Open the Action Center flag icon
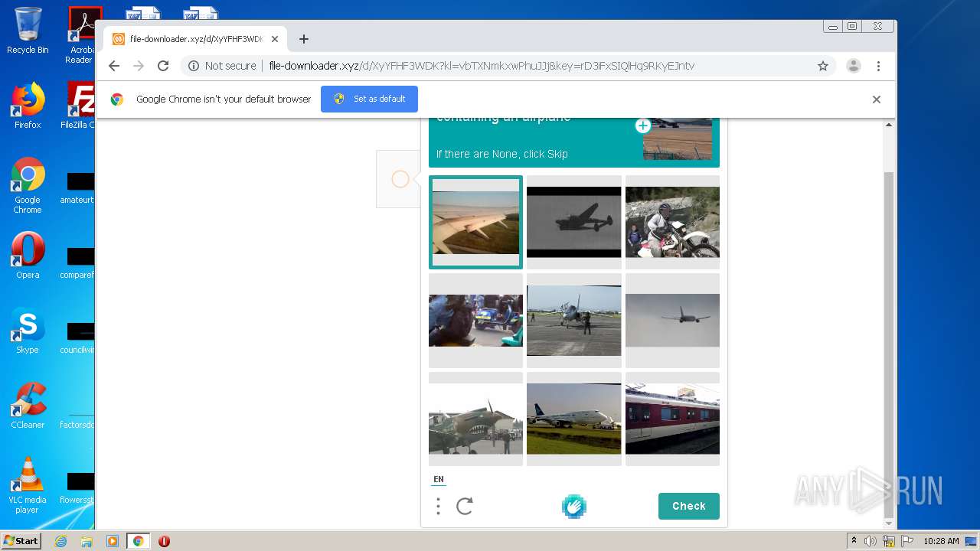Screen dimensions: 980x551 [x=906, y=541]
